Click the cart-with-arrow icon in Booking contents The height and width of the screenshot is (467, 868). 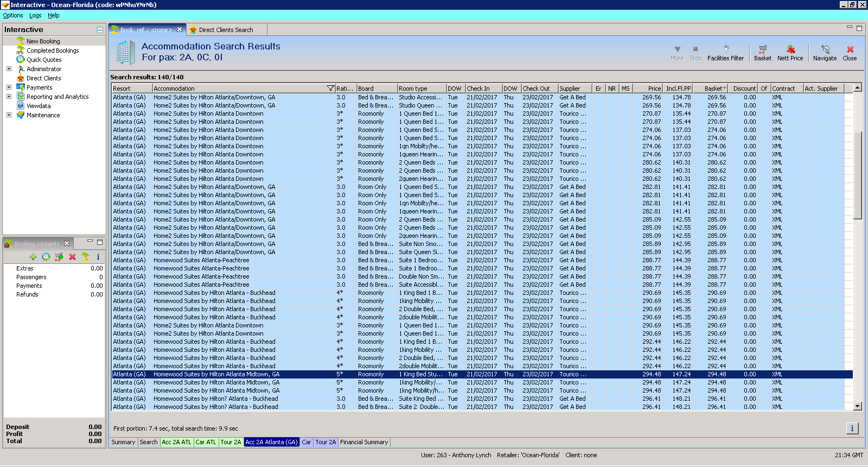pos(59,257)
